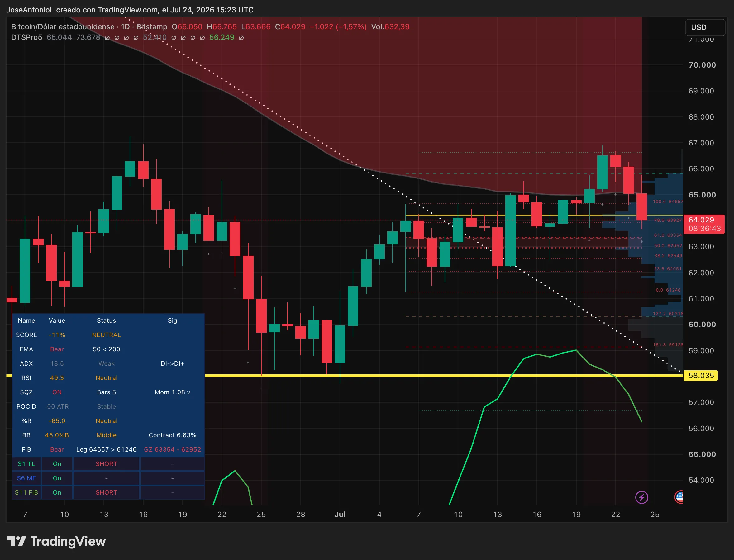Click the SHORT status in S1 TL row
The height and width of the screenshot is (560, 734).
(106, 464)
